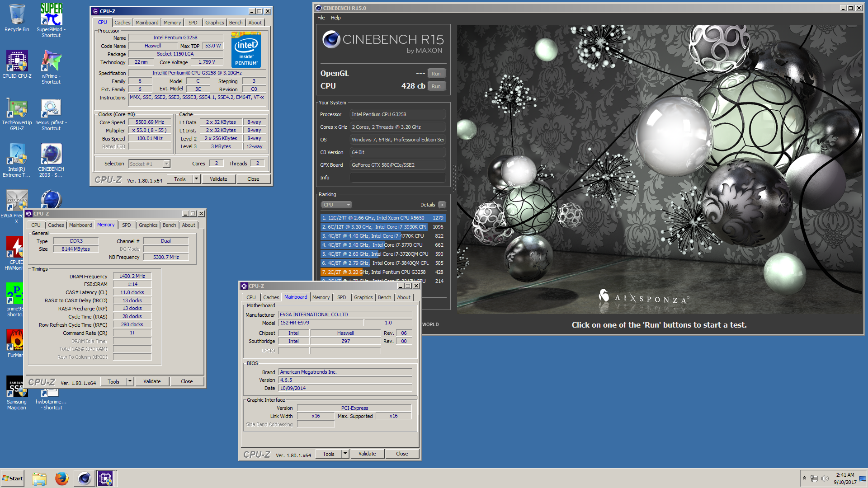Click the volume speaker tray icon
The width and height of the screenshot is (868, 488).
825,479
